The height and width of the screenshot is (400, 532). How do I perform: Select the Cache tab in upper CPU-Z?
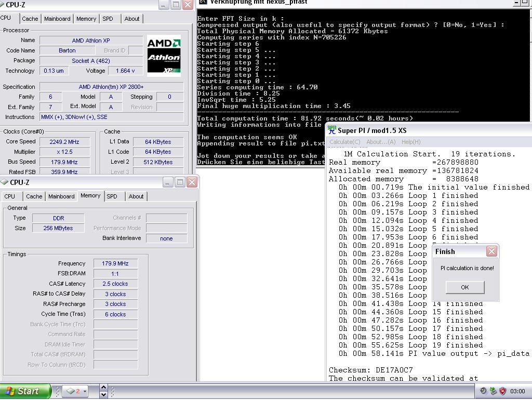[30, 19]
